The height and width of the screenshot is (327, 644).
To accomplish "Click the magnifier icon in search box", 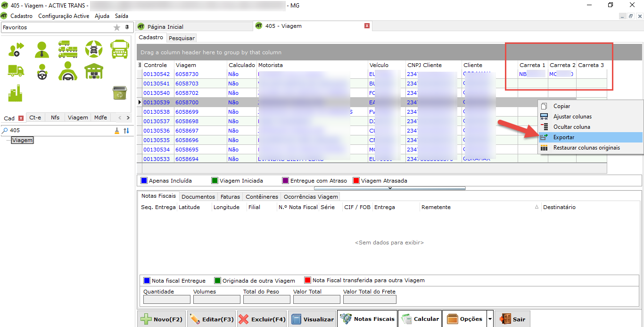I will 5,130.
